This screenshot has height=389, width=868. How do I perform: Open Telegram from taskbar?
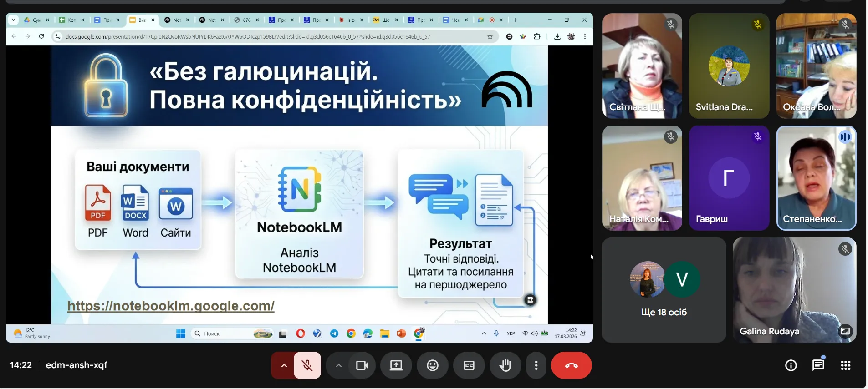(334, 334)
